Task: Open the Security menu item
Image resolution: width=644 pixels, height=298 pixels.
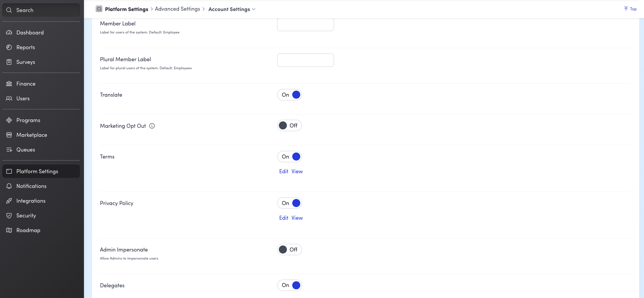Action: [x=26, y=215]
